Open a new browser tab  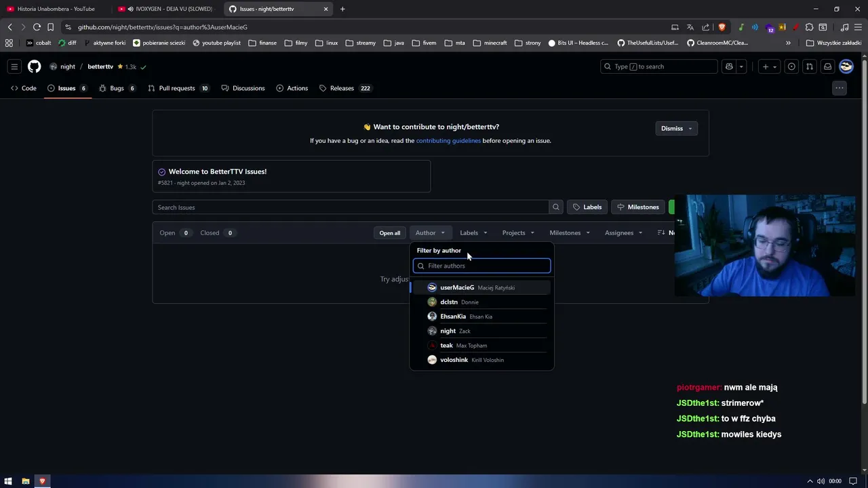point(342,9)
